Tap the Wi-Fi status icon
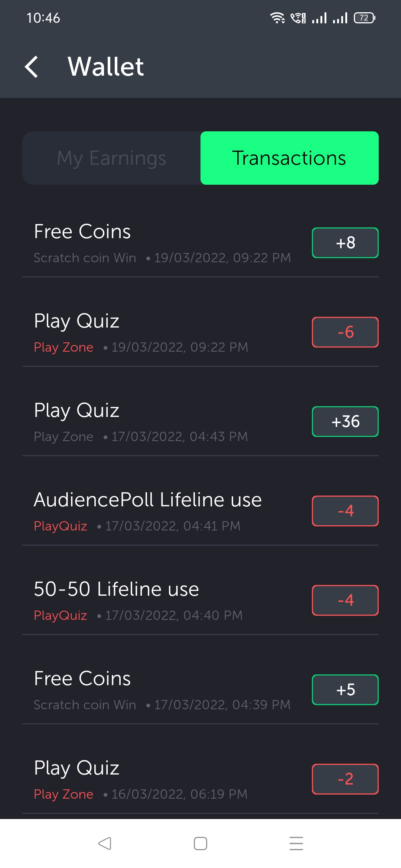Viewport: 401px width, 868px height. point(277,18)
